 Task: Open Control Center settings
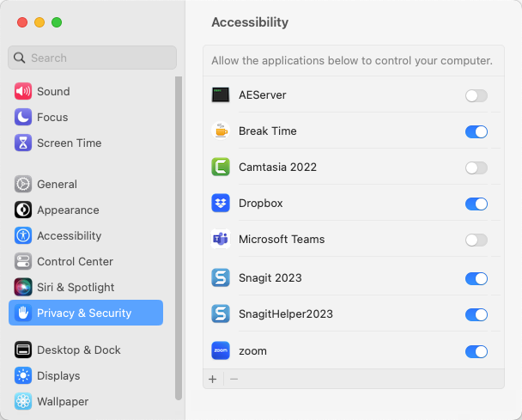pos(86,261)
